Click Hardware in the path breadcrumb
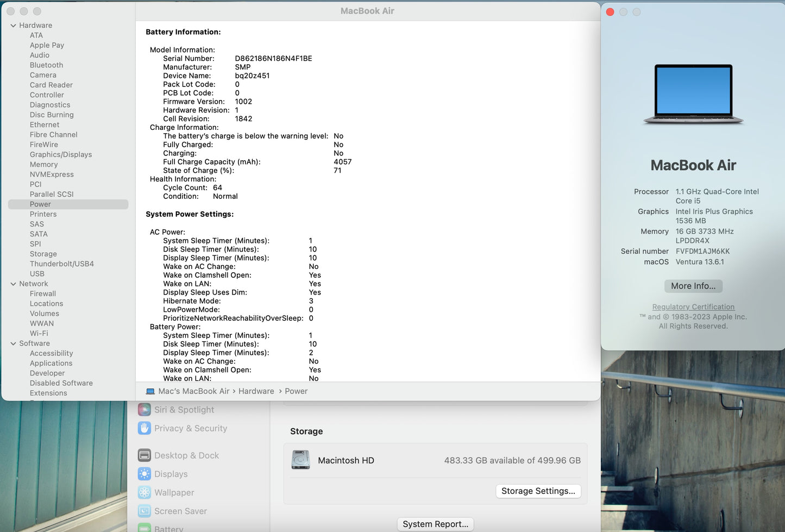The width and height of the screenshot is (785, 532). 256,391
